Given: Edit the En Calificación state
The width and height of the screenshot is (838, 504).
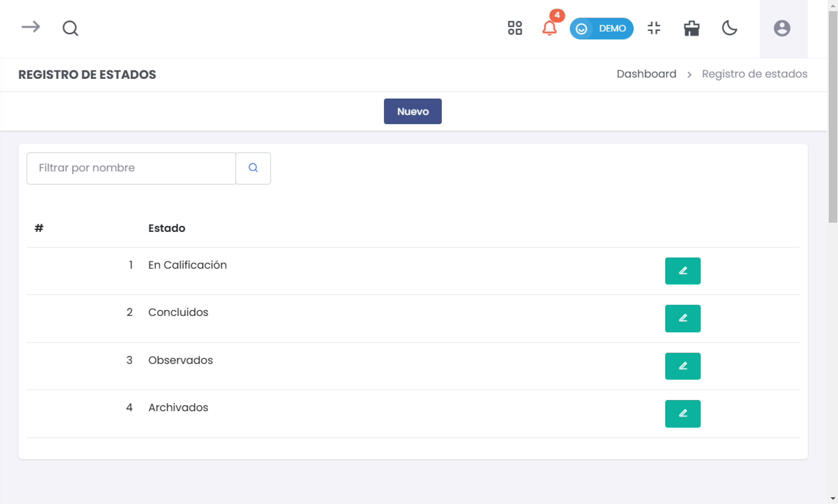Looking at the screenshot, I should click(x=682, y=271).
